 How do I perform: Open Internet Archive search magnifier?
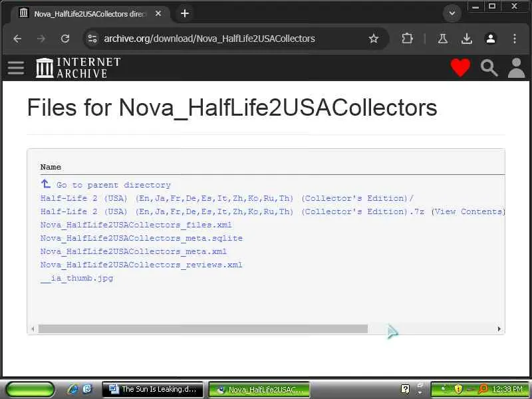tap(489, 68)
